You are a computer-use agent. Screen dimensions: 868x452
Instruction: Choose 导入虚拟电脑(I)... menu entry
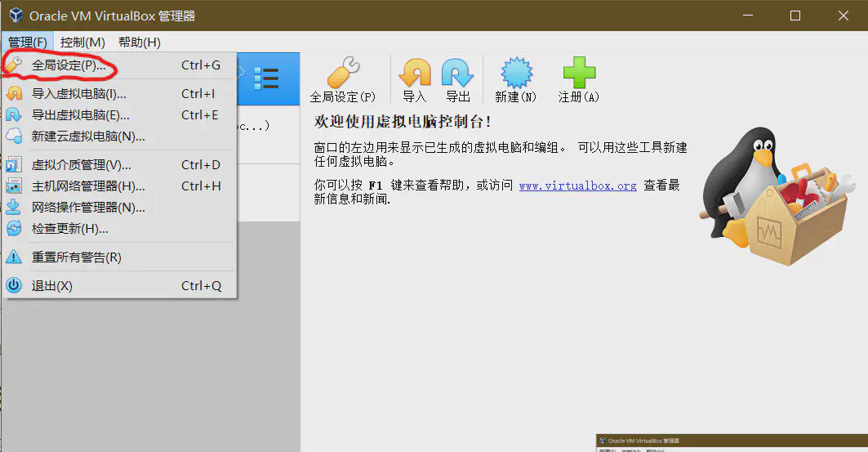pyautogui.click(x=119, y=94)
